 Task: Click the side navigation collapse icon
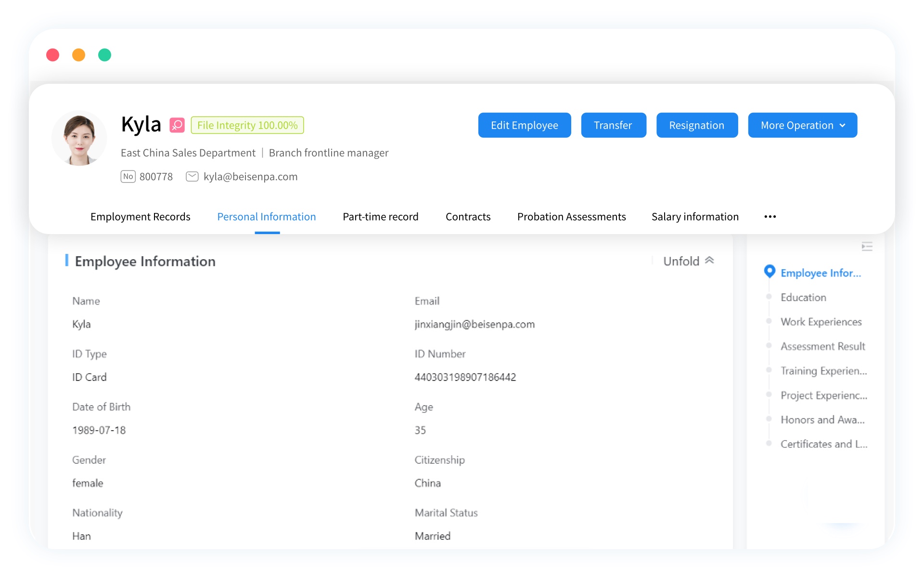point(867,247)
